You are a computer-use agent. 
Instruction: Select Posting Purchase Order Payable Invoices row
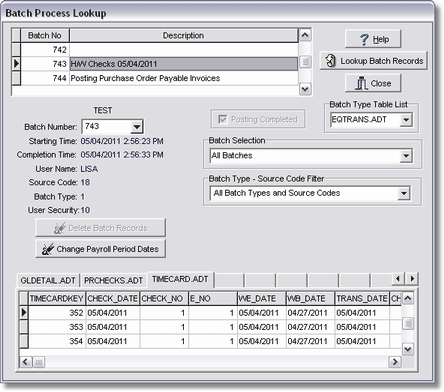[x=159, y=78]
